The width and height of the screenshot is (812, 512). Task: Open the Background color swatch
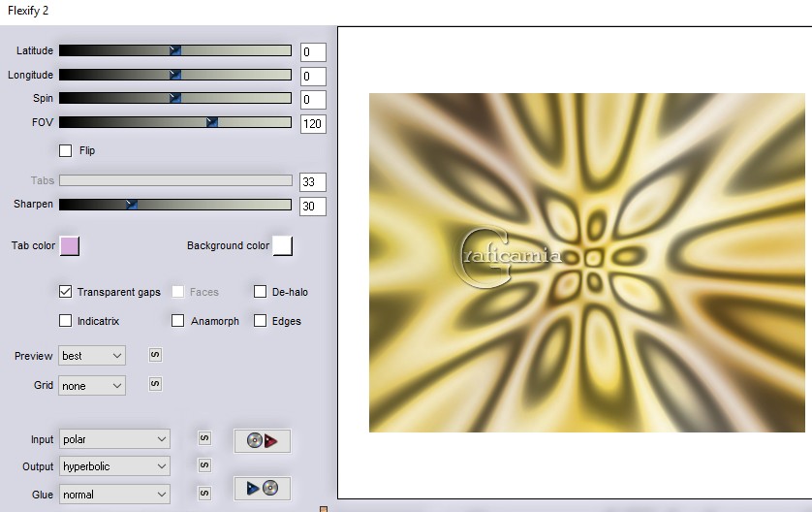[x=283, y=245]
